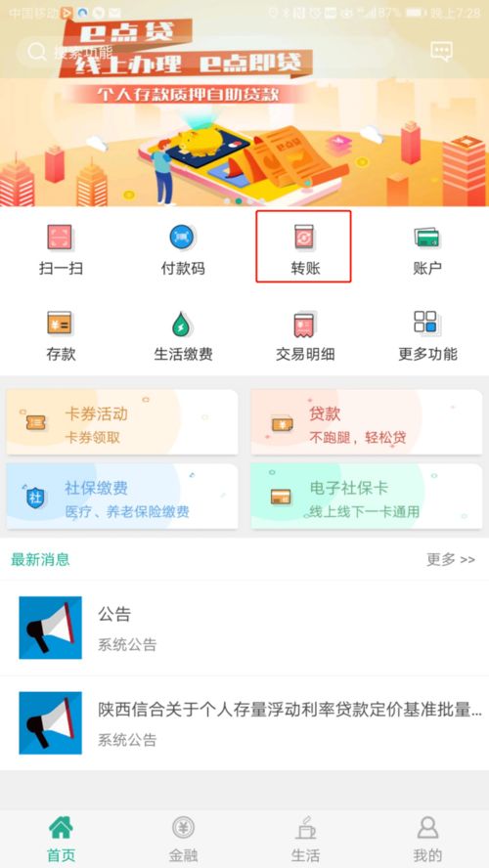Switch to the 我的 profile tab
This screenshot has height=868, width=489.
pos(427,839)
